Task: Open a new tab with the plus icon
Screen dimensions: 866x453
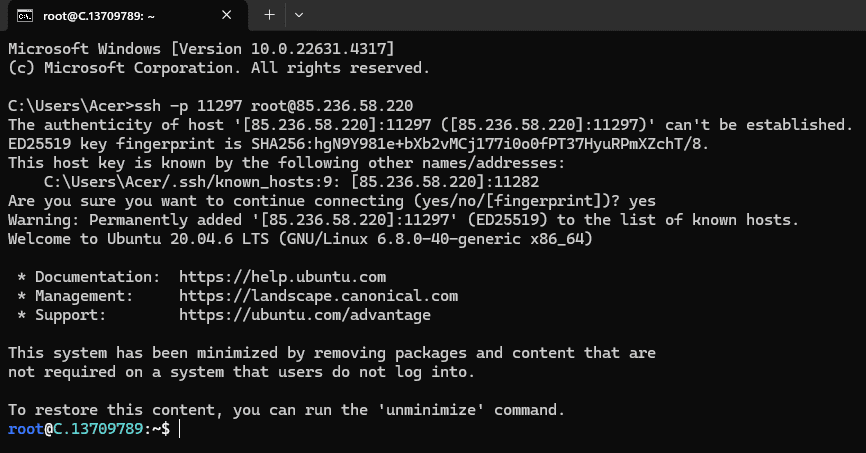Action: (x=269, y=15)
